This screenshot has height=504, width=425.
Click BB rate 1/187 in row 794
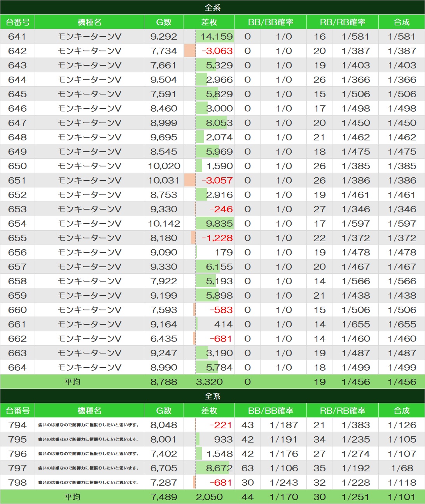point(284,425)
